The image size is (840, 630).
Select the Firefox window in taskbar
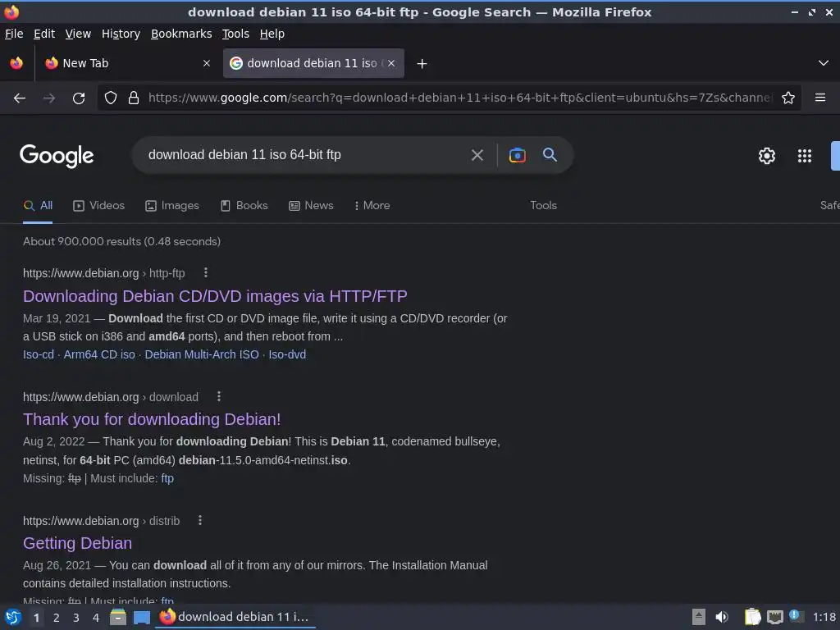(235, 617)
